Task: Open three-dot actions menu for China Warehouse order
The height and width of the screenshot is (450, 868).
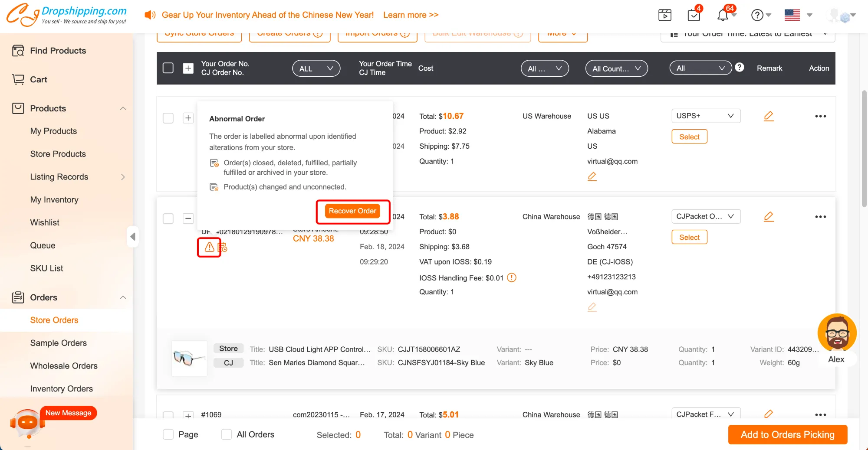Action: coord(820,217)
